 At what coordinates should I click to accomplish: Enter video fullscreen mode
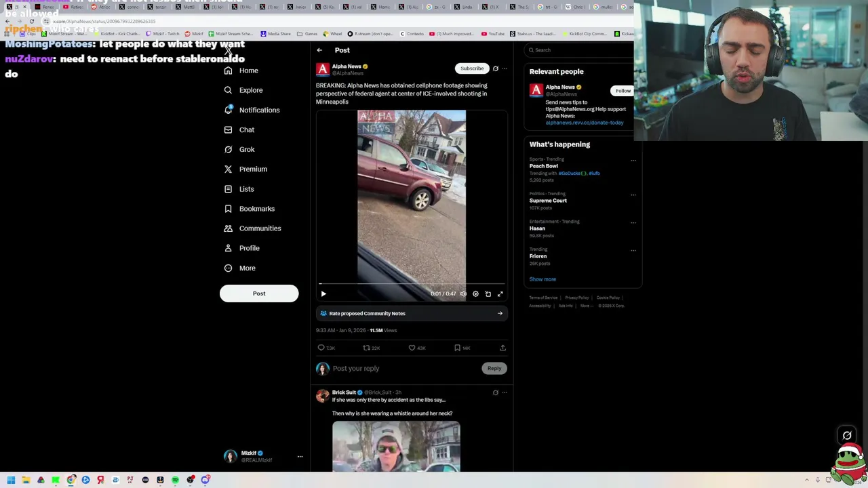[500, 294]
